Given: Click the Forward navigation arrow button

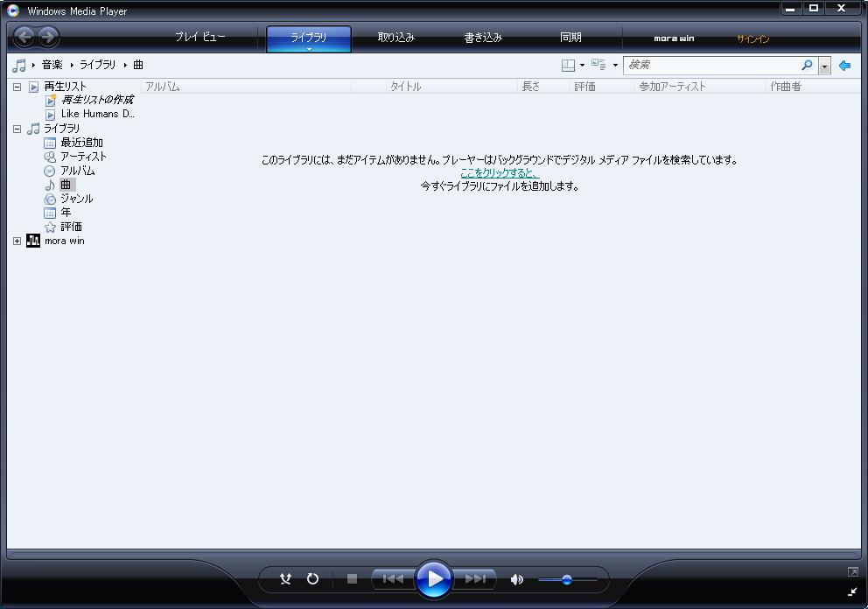Looking at the screenshot, I should 48,37.
